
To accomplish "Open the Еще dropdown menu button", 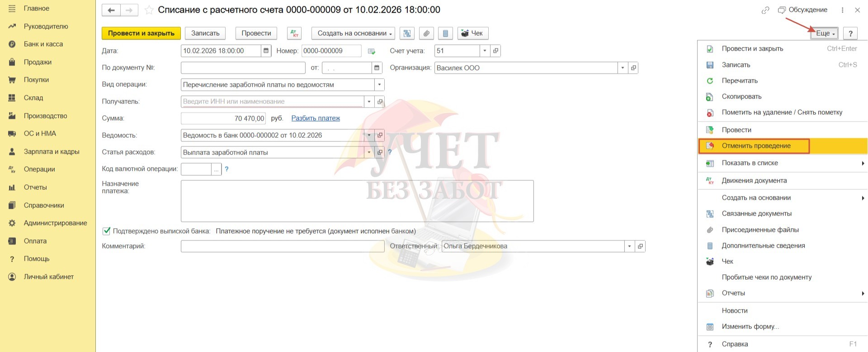I will [x=825, y=33].
